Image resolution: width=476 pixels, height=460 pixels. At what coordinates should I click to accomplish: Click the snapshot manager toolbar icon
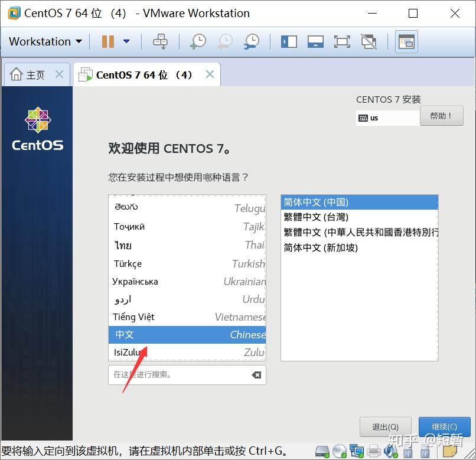tap(251, 41)
